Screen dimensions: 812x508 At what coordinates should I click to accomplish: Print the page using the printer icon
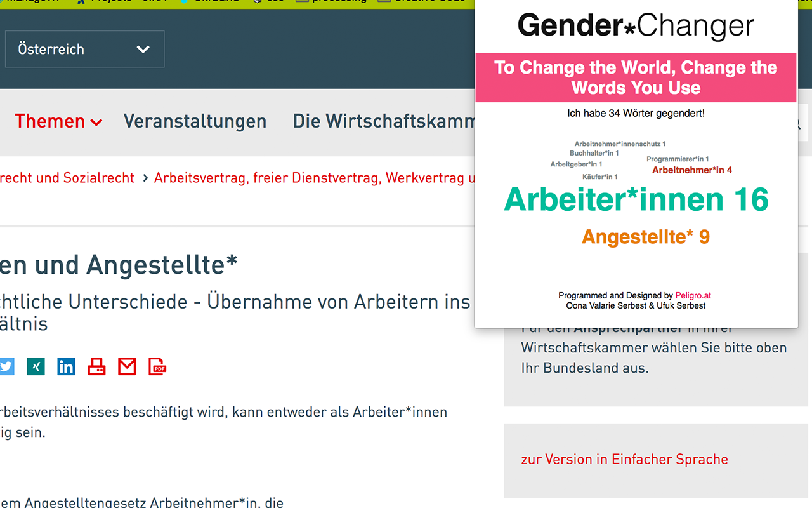pyautogui.click(x=96, y=366)
